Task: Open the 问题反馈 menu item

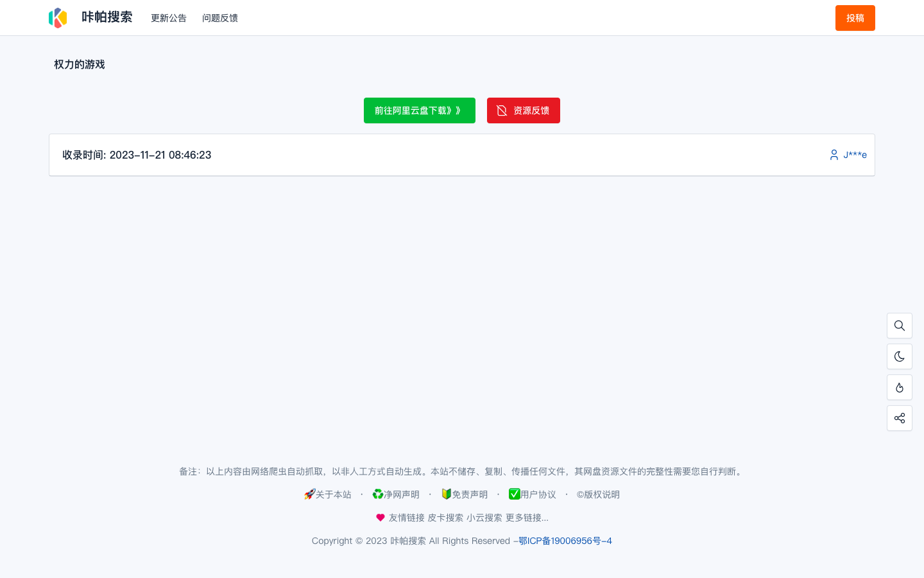Action: coord(220,18)
